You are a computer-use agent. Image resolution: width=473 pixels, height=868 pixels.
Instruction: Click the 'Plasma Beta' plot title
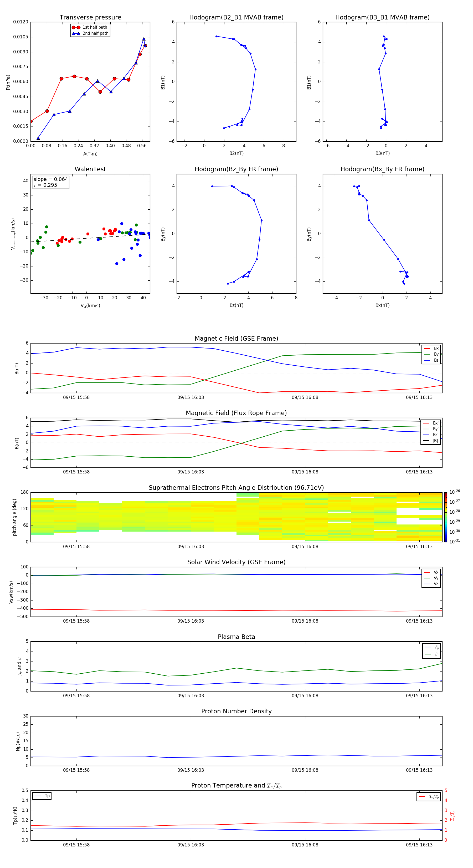236,637
